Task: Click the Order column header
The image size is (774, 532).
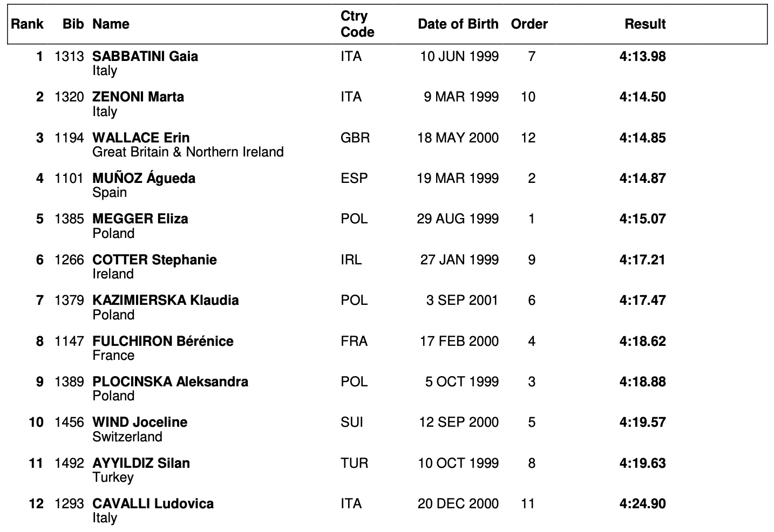Action: coord(529,24)
